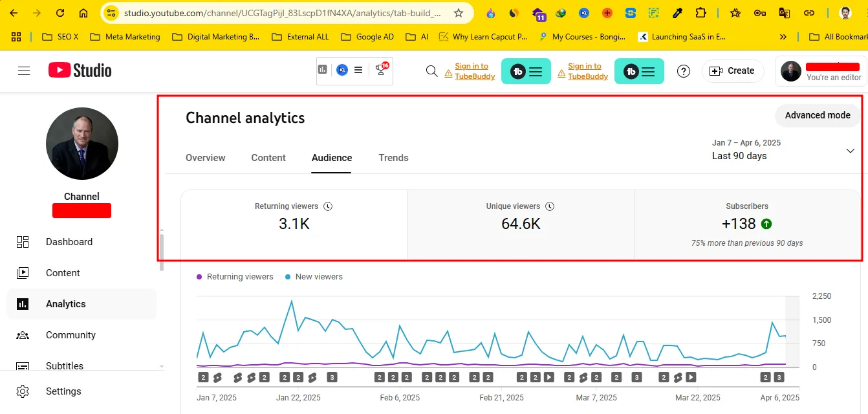Bookmark this page with the star icon
The height and width of the screenshot is (414, 868).
(459, 13)
